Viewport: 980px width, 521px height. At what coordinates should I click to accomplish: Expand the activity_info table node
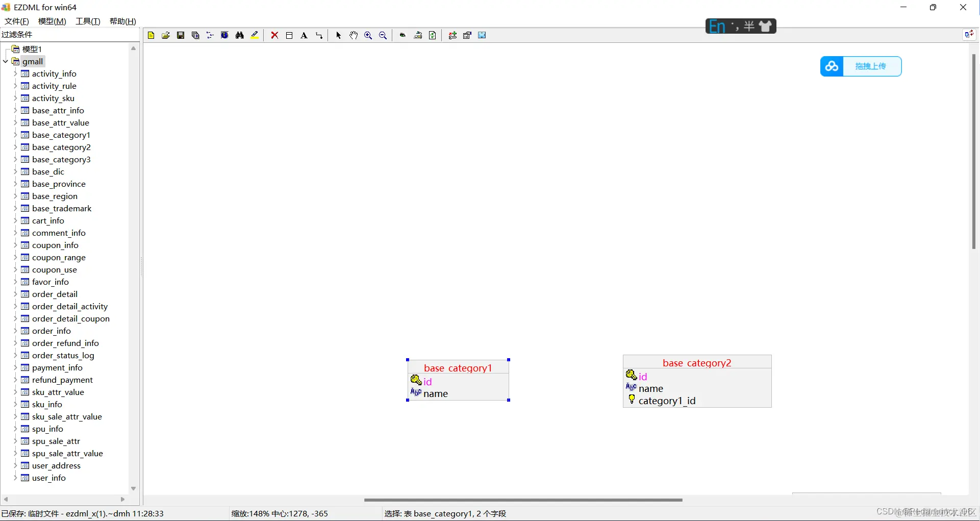tap(15, 73)
